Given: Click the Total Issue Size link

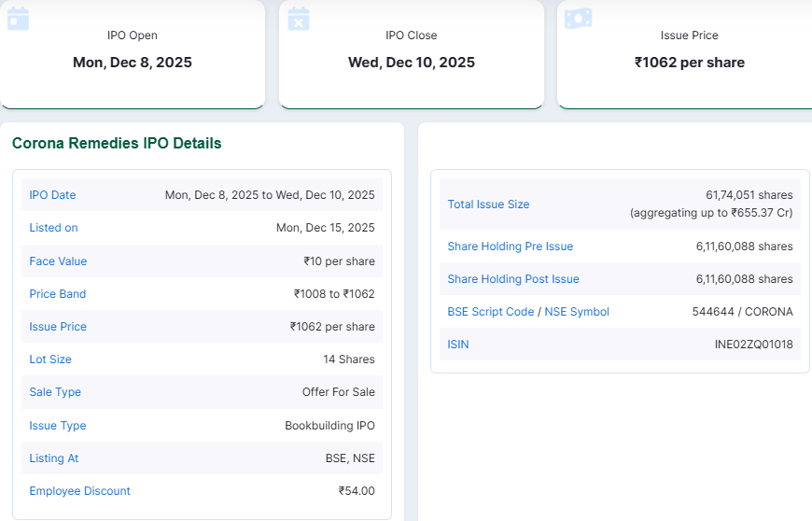Looking at the screenshot, I should click(488, 204).
